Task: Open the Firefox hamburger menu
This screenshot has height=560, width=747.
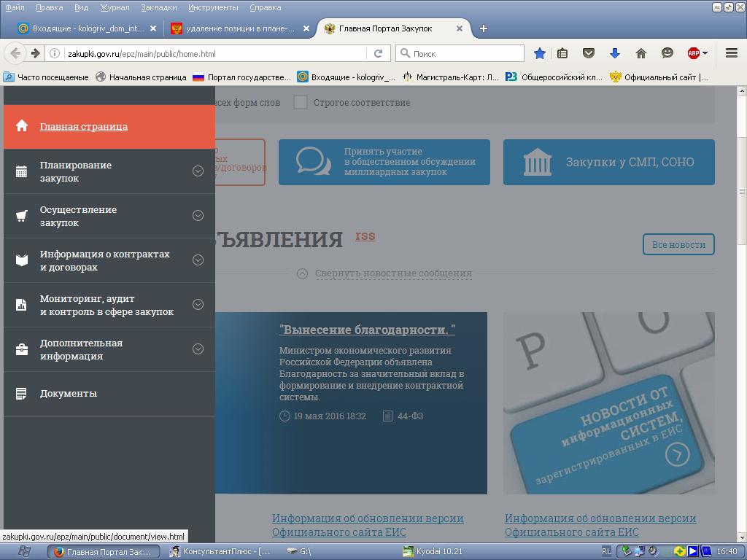Action: (731, 53)
